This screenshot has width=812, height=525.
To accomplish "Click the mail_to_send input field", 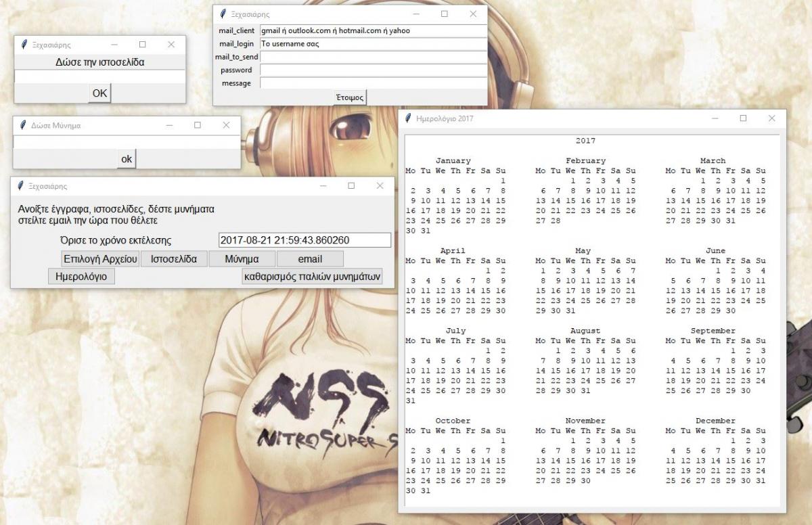I will pyautogui.click(x=373, y=57).
